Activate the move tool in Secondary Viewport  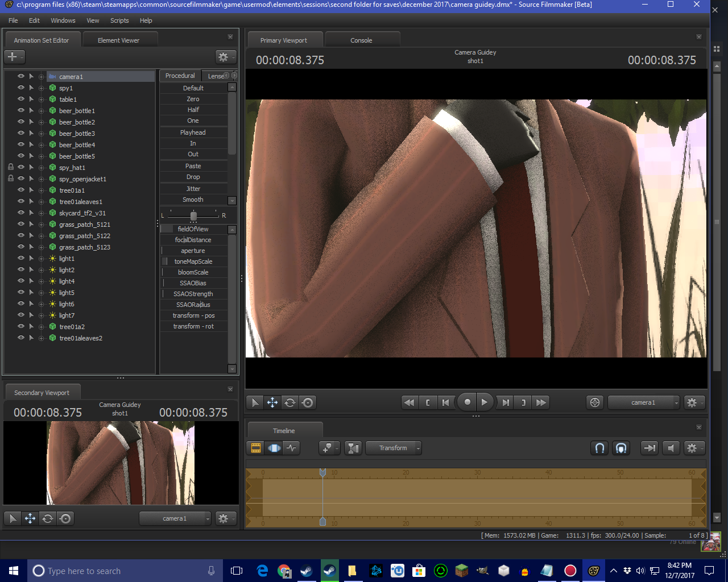tap(30, 518)
